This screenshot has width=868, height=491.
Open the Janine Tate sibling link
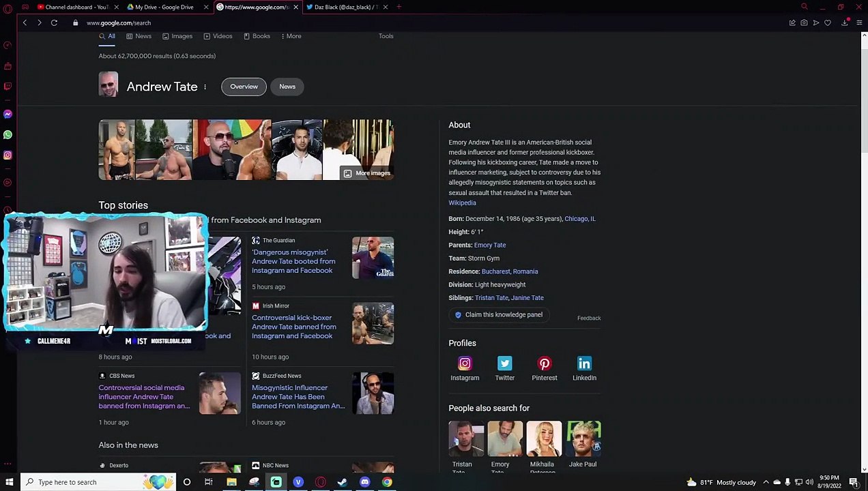(x=527, y=298)
